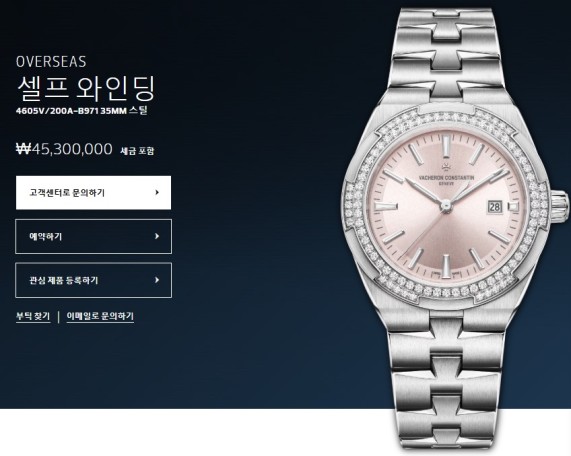Click the reference 4605V/200A-B971 text
This screenshot has height=456, width=571.
(x=58, y=111)
